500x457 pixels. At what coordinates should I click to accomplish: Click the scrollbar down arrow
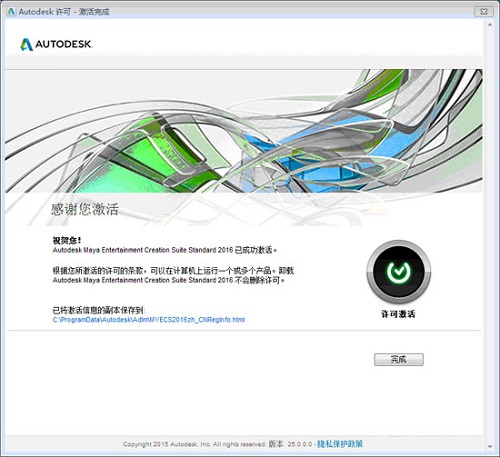(x=490, y=446)
